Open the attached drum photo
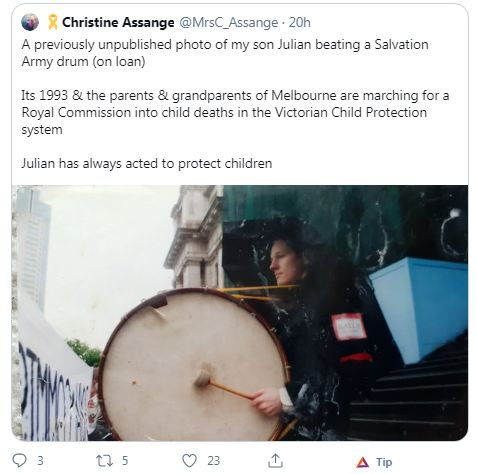Image resolution: width=477 pixels, height=474 pixels. (x=240, y=313)
